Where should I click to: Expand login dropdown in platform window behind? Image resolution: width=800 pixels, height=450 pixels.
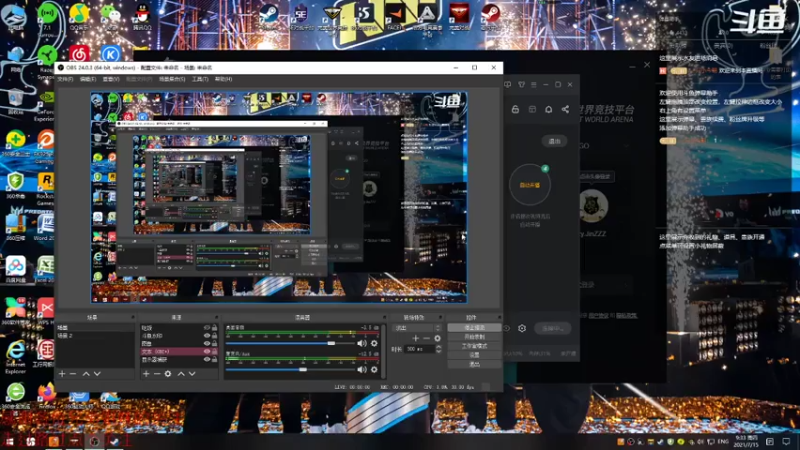pyautogui.click(x=627, y=285)
